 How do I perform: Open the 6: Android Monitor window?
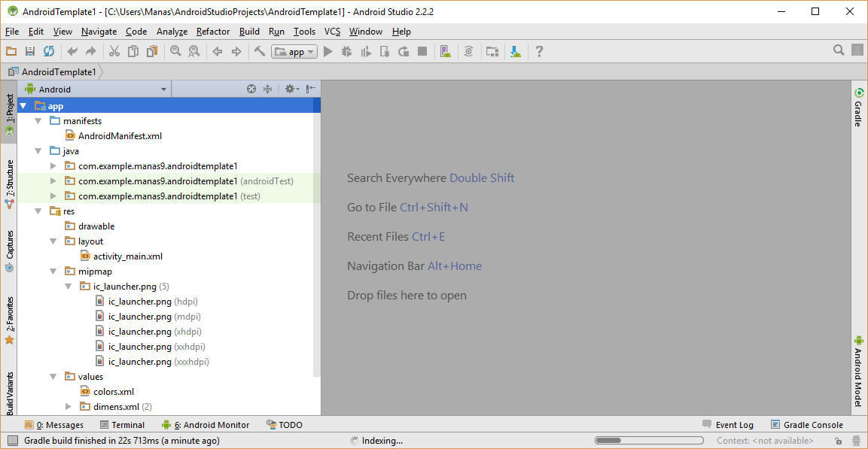coord(206,425)
